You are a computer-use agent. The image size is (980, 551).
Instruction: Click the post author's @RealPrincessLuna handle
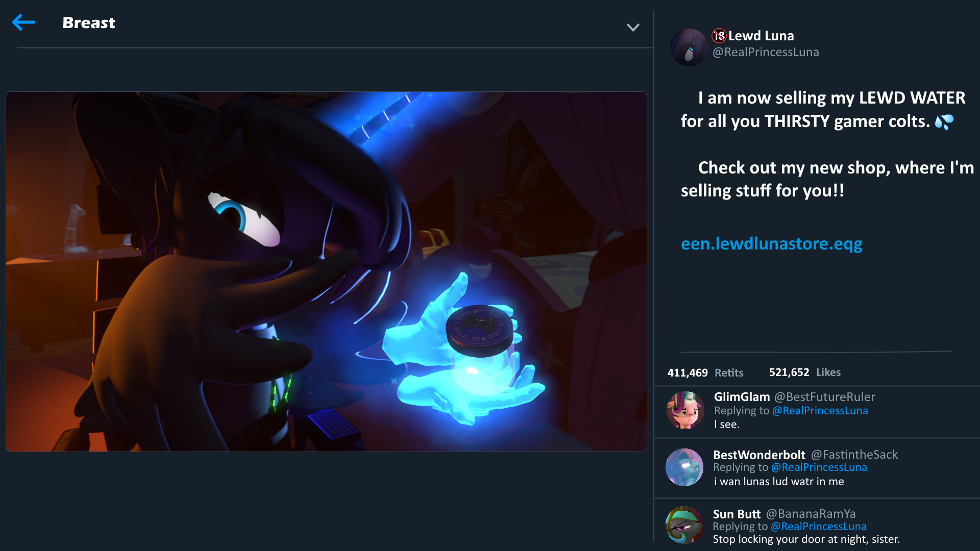[765, 52]
